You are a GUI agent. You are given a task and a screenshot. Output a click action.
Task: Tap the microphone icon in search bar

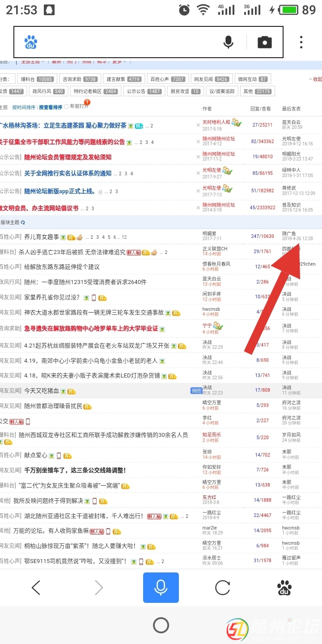point(228,42)
